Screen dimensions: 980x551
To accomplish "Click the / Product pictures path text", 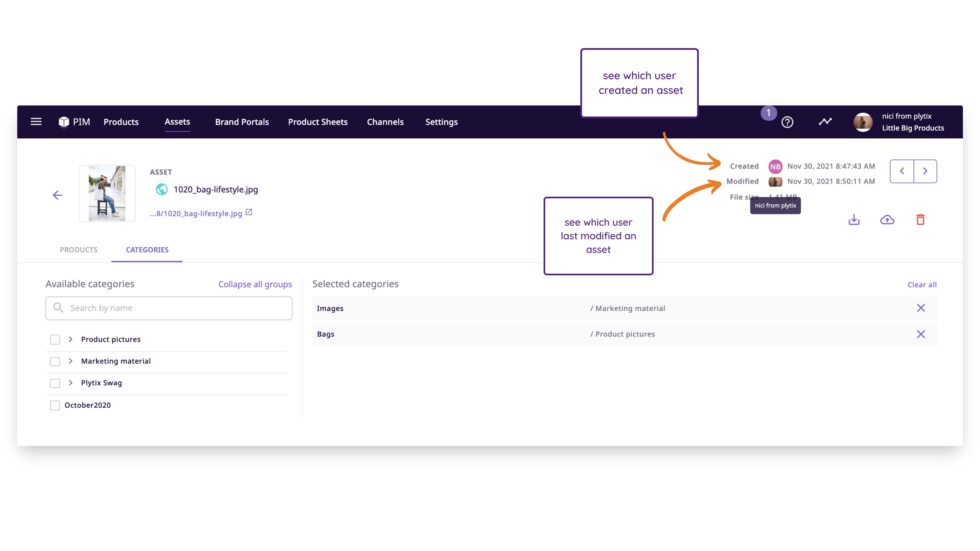I will tap(622, 334).
